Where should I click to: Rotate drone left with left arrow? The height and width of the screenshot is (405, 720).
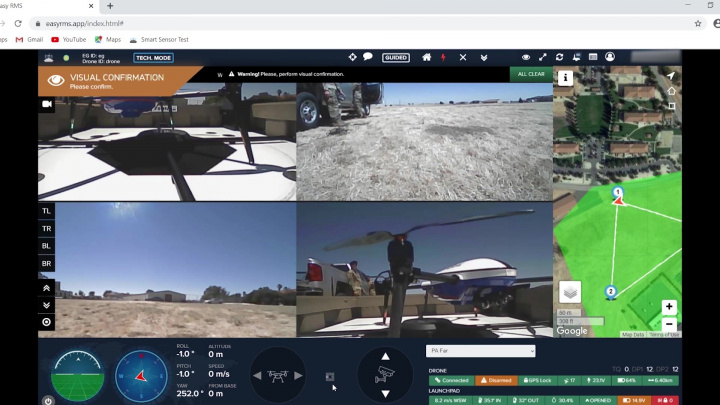(x=257, y=376)
